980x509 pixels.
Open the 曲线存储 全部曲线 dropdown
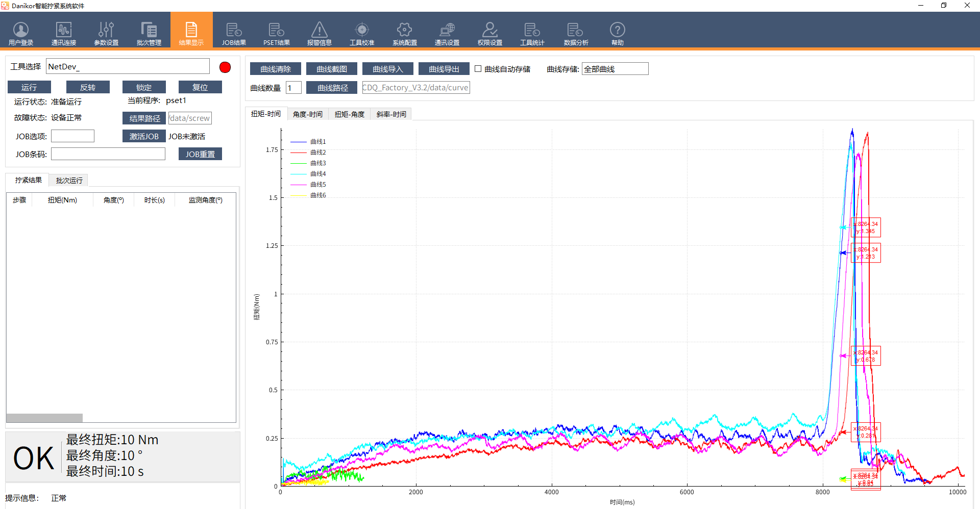tap(615, 69)
